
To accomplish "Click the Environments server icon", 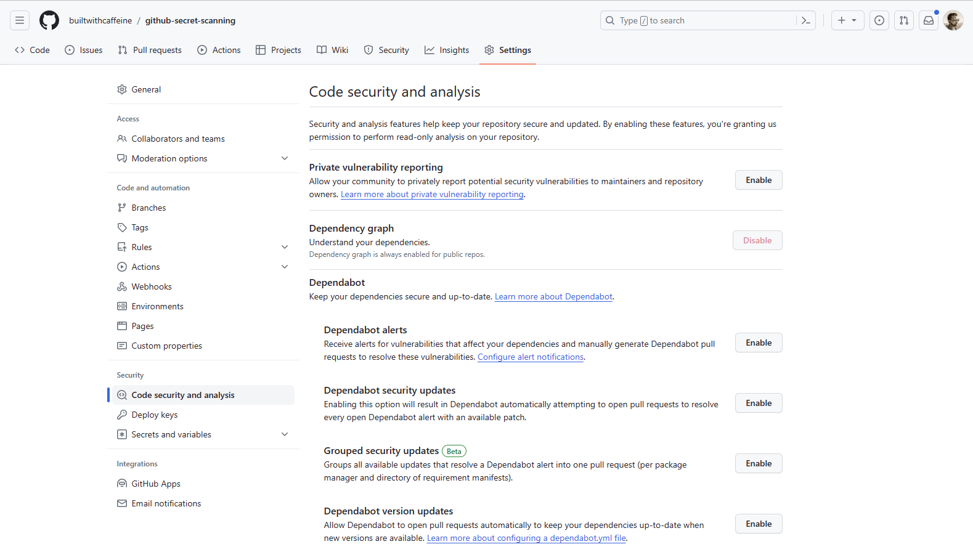I will (122, 306).
